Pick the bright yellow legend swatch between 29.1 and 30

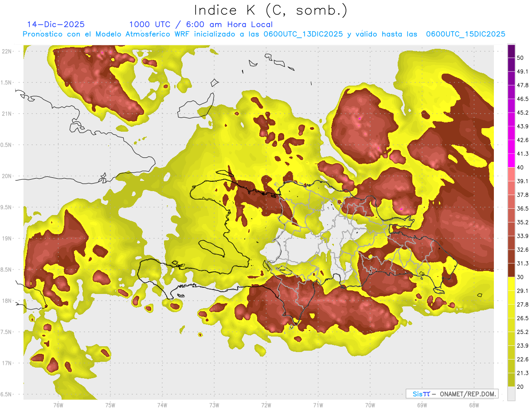click(x=511, y=284)
